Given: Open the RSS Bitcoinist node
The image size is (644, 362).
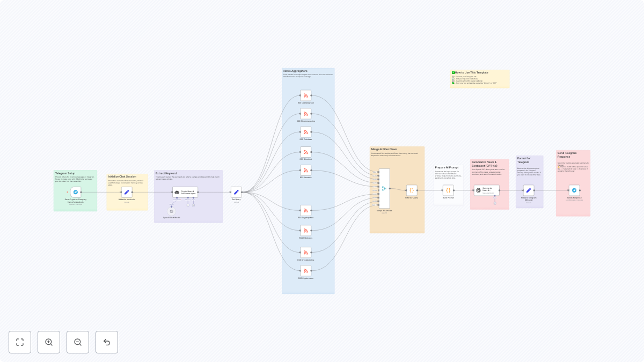Looking at the screenshot, I should coord(306,151).
